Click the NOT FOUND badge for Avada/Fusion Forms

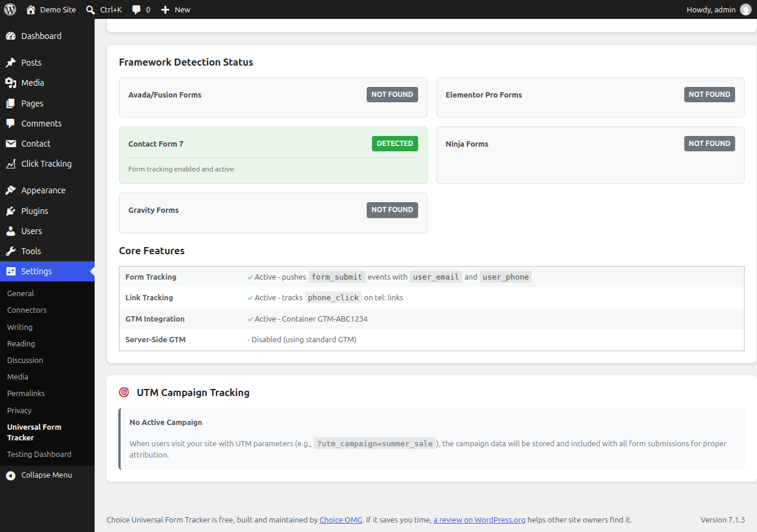click(392, 95)
